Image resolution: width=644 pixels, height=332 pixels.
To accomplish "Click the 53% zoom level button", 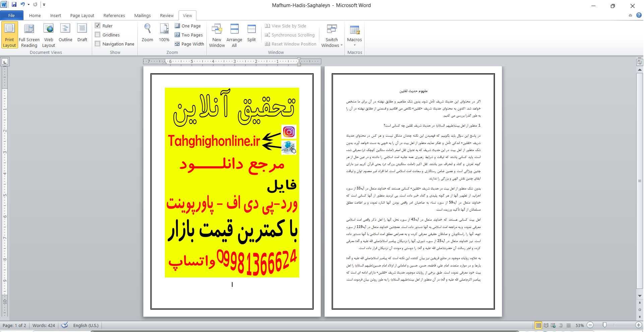I will point(579,325).
